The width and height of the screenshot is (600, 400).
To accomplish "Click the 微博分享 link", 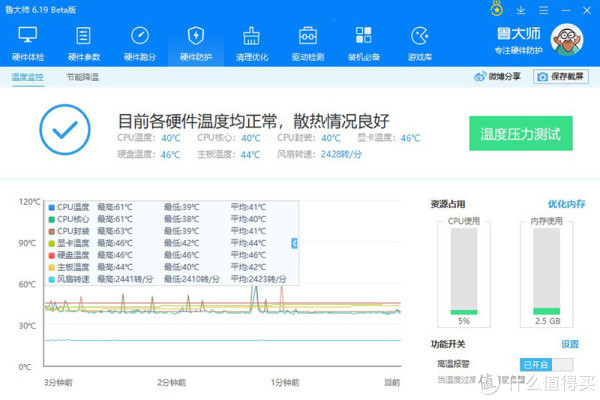I will tap(497, 77).
